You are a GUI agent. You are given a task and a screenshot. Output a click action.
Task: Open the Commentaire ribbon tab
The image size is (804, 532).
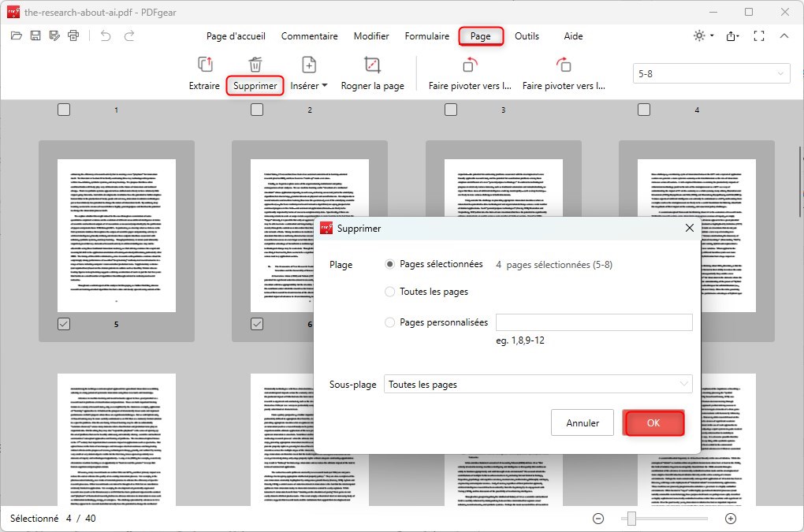tap(309, 35)
